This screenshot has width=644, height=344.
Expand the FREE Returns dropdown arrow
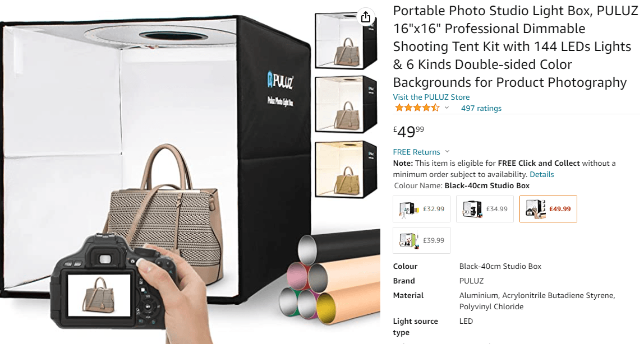click(x=447, y=152)
